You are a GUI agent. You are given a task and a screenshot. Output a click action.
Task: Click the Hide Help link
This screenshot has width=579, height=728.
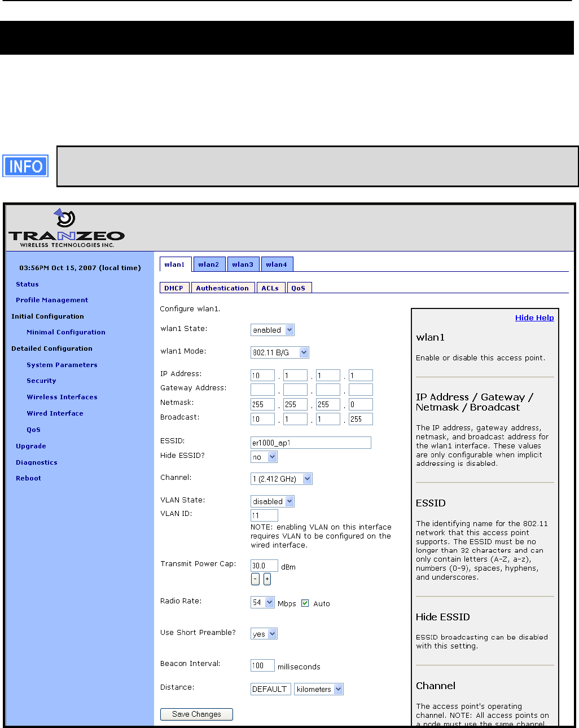pyautogui.click(x=534, y=317)
